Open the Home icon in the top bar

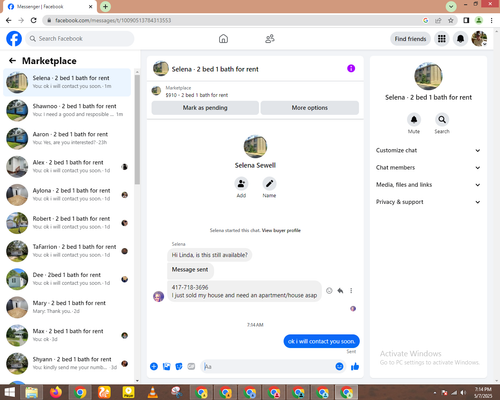223,39
